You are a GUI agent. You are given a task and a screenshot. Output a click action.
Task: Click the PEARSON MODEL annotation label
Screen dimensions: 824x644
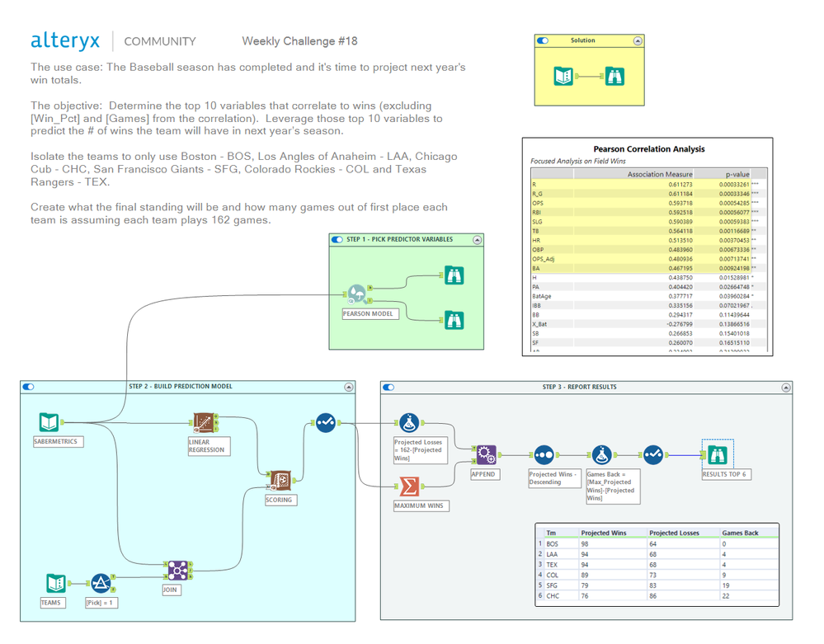tap(370, 313)
